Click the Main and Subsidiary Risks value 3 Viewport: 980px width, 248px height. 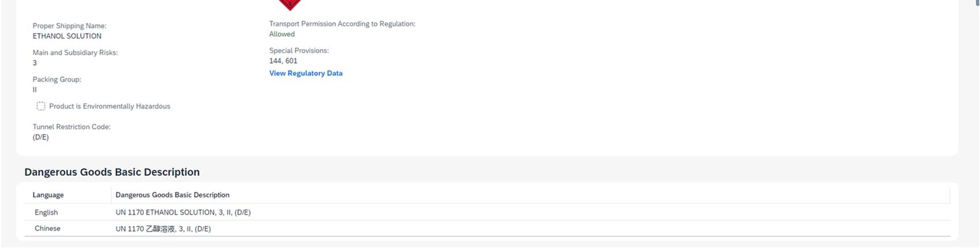[35, 63]
